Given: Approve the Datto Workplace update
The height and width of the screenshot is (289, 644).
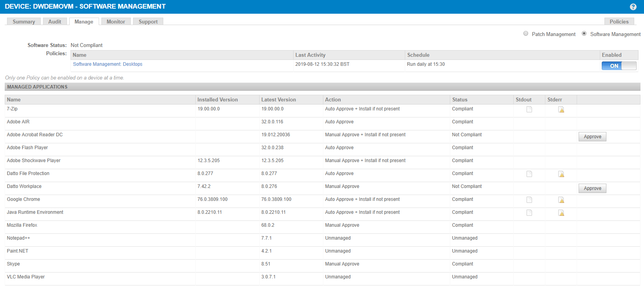Looking at the screenshot, I should tap(592, 188).
